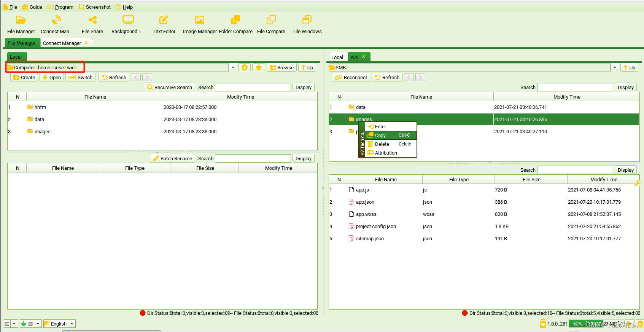Click the yellow download arrow icon beside local path
The image size is (644, 332).
click(245, 67)
